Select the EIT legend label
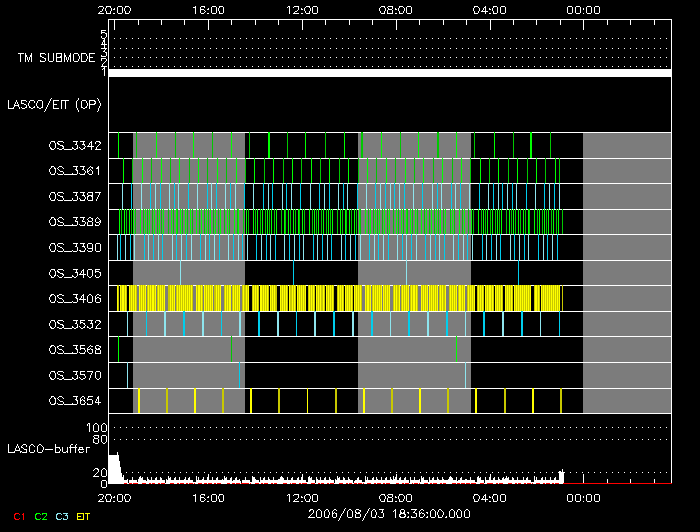This screenshot has width=700, height=532. [84, 516]
